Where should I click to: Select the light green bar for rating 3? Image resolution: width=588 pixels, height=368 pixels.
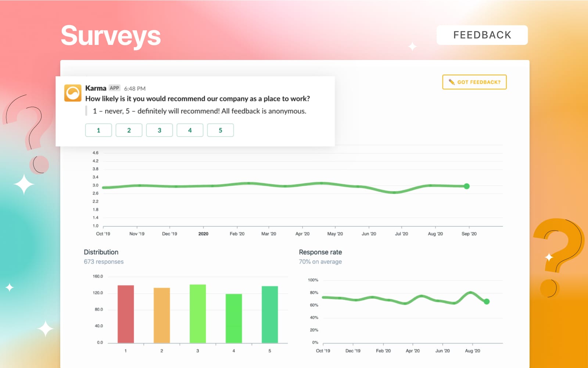[198, 314]
